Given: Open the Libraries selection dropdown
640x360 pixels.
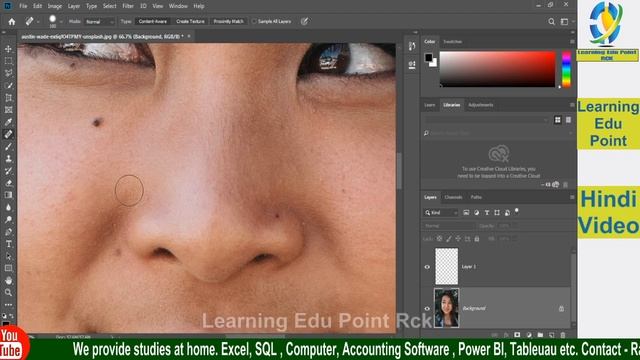Looking at the screenshot, I should pyautogui.click(x=486, y=120).
